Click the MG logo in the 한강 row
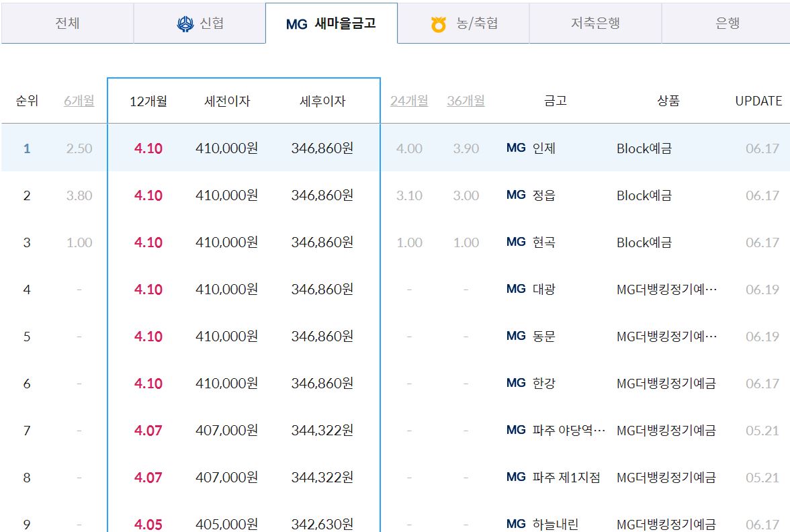Image resolution: width=790 pixels, height=532 pixels. [516, 383]
